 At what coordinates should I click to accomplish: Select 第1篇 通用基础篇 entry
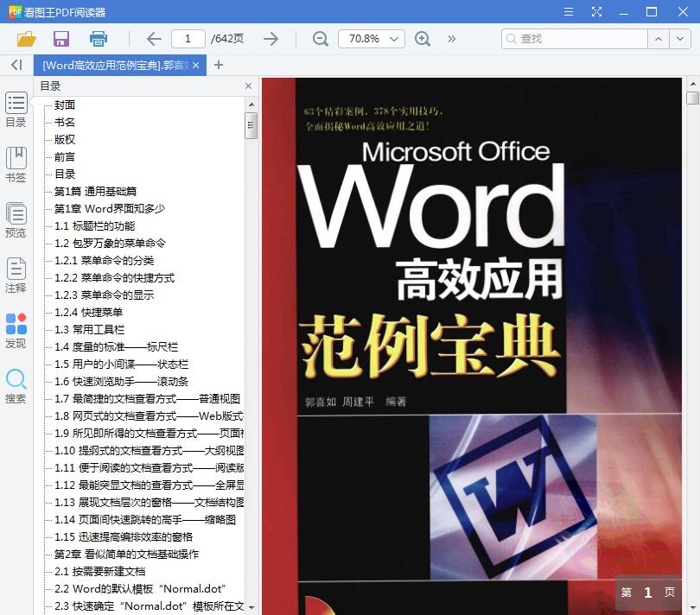95,192
